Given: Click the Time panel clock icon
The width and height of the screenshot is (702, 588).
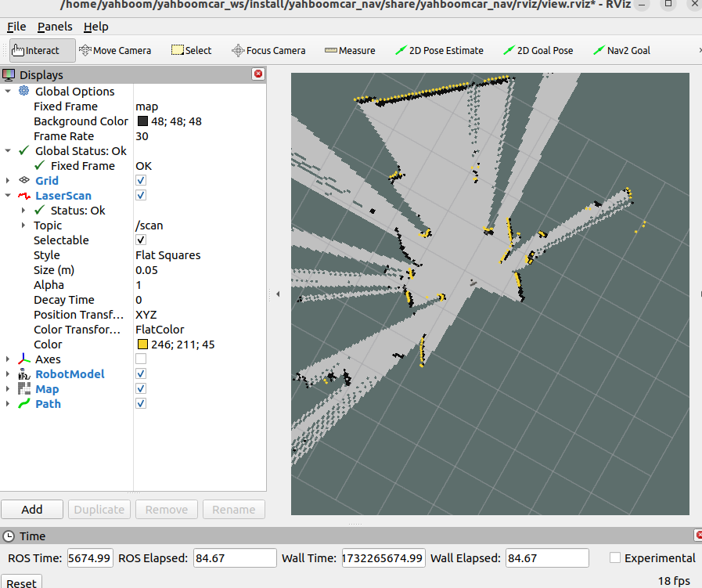Looking at the screenshot, I should pos(9,536).
